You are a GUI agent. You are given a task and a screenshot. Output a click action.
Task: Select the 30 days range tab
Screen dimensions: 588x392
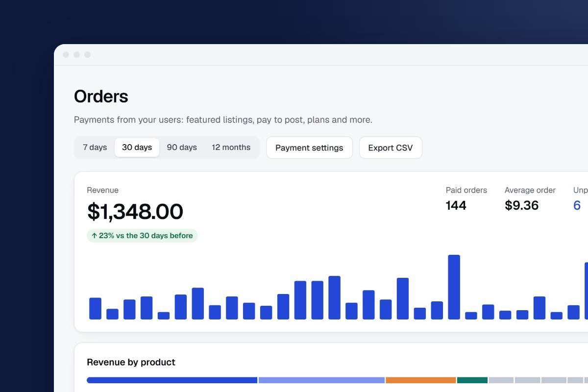pos(137,147)
